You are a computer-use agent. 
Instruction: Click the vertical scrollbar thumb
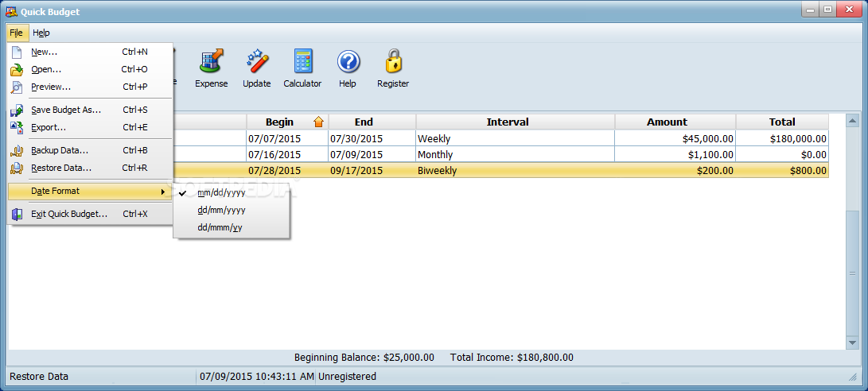pos(853,273)
